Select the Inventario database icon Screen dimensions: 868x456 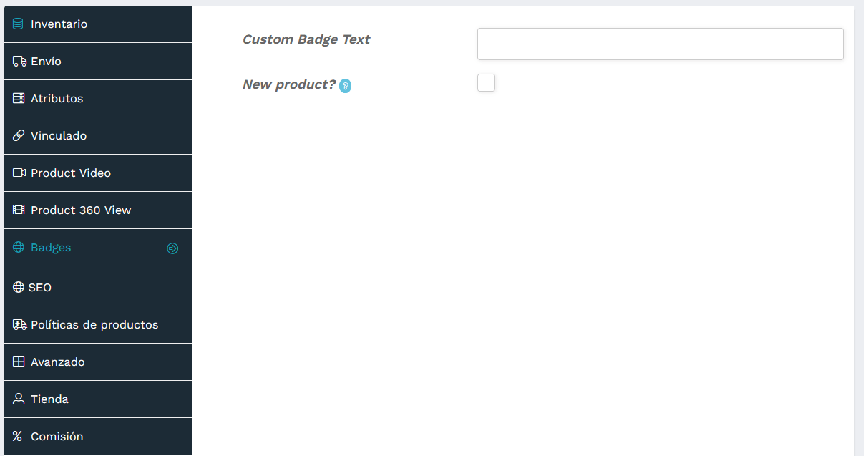(18, 24)
